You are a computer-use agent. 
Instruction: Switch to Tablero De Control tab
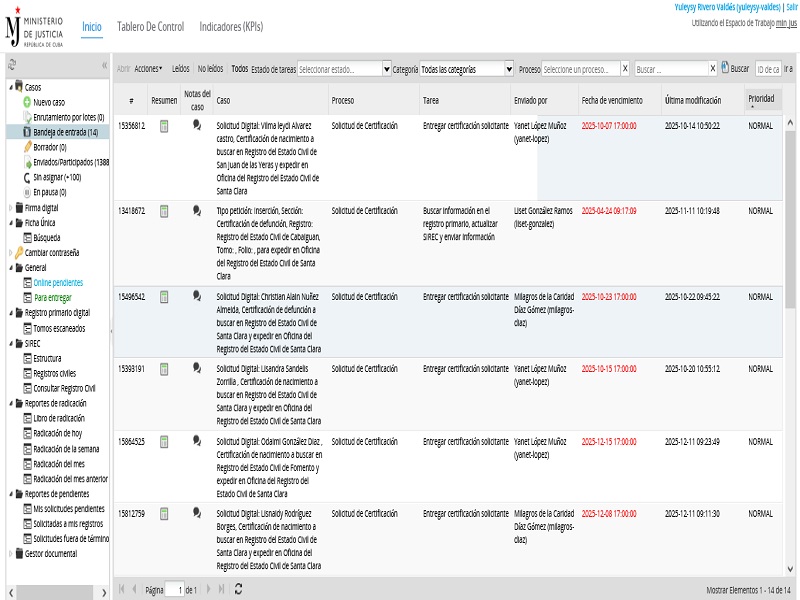click(x=150, y=26)
